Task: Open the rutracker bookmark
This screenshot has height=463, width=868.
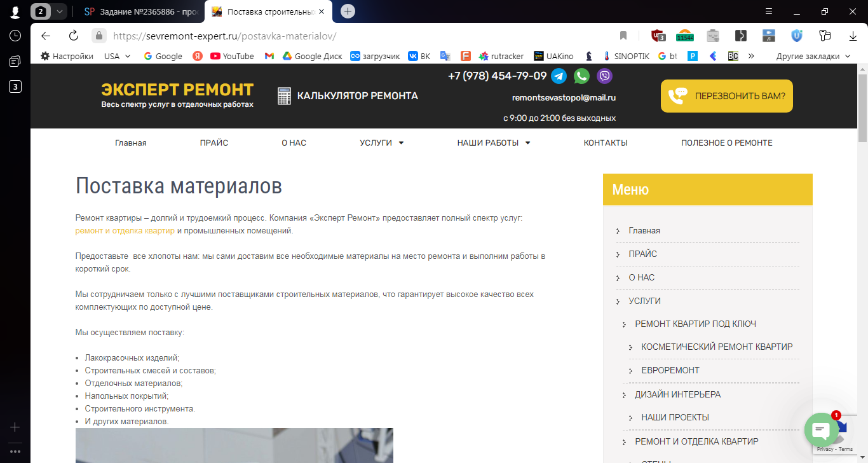Action: pos(501,56)
